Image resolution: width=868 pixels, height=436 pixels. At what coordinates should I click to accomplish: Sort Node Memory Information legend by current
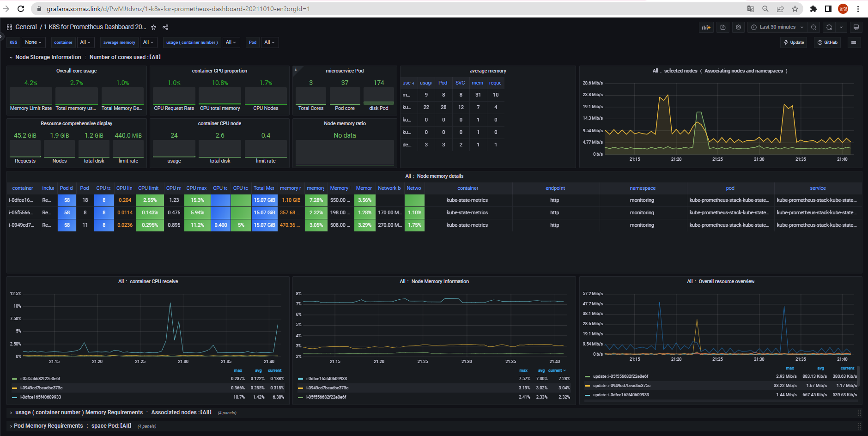click(x=557, y=370)
